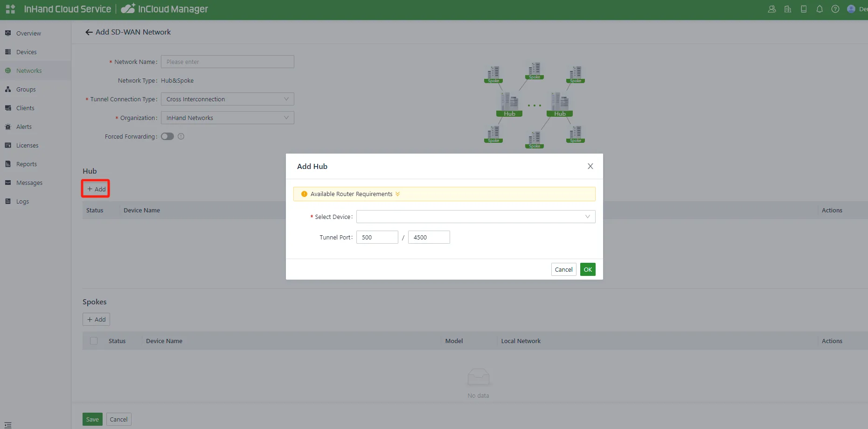Click Cancel in the Add Hub dialog
The width and height of the screenshot is (868, 429).
tap(563, 269)
